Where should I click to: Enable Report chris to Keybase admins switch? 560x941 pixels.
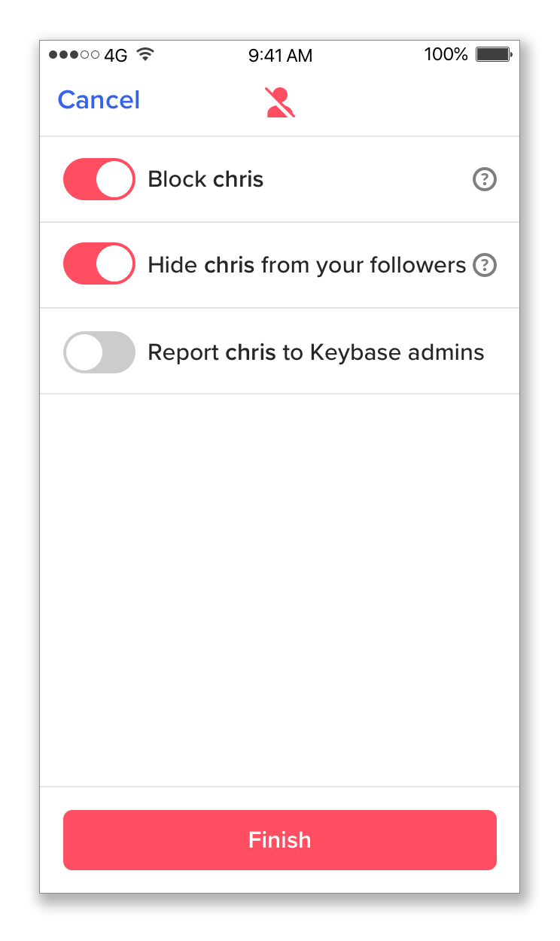tap(99, 352)
